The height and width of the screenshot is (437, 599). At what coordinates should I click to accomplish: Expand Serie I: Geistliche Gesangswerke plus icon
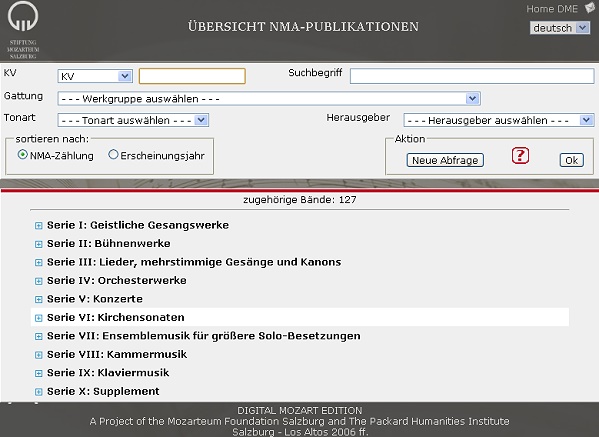tap(39, 226)
